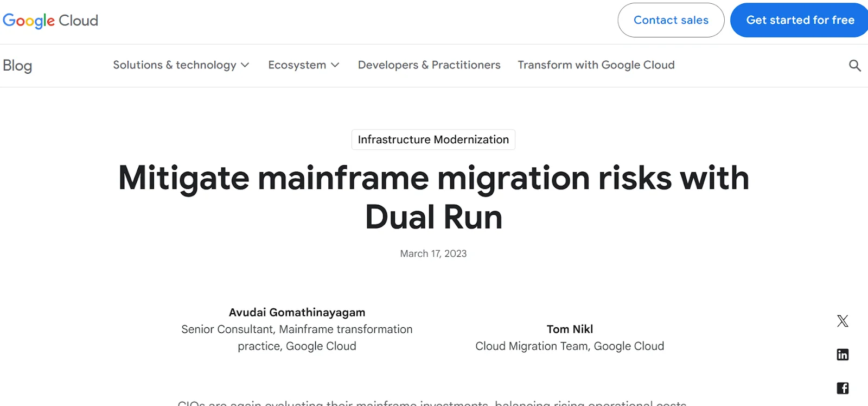Open the Blog home link
The image size is (868, 406).
(x=17, y=66)
